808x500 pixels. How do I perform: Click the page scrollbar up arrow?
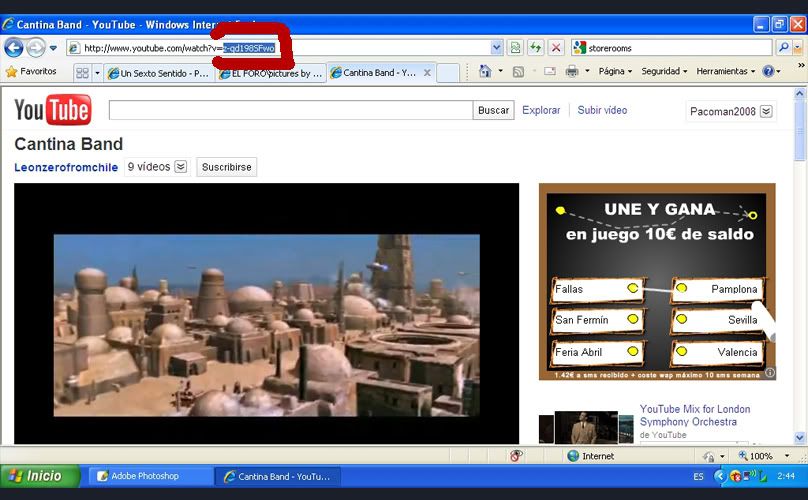(x=800, y=93)
